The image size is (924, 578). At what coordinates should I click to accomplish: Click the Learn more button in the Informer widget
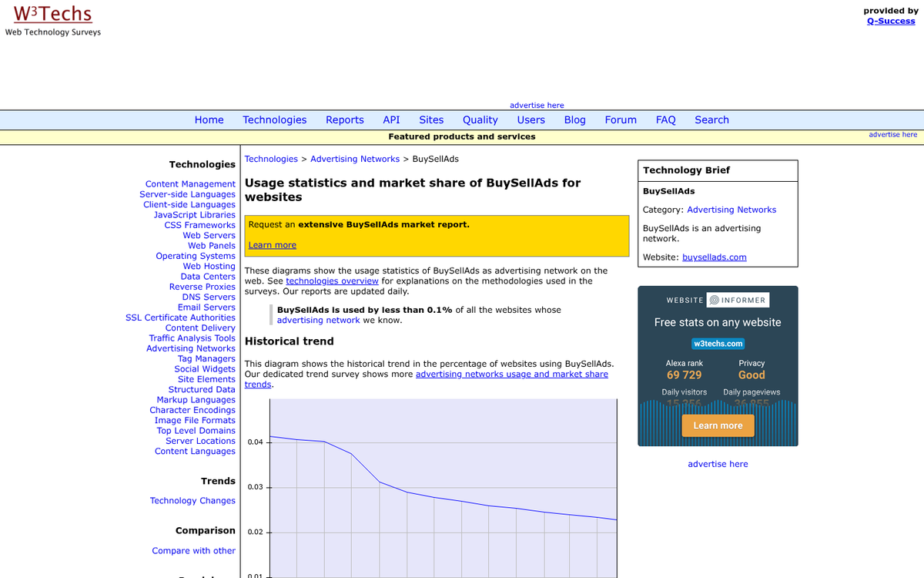718,425
